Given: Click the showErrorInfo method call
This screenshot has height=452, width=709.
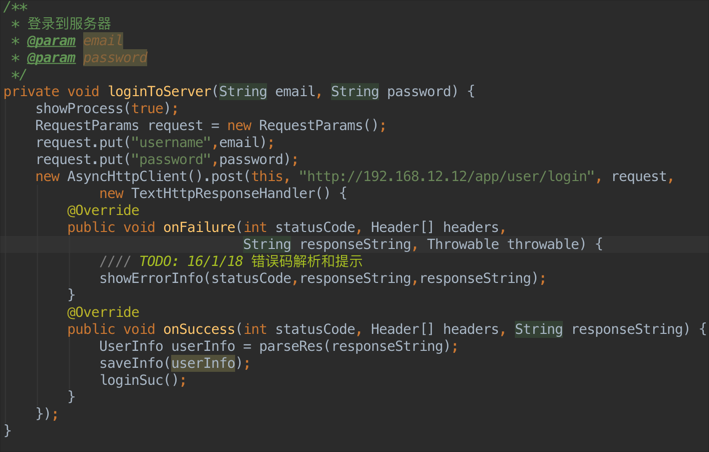Looking at the screenshot, I should pos(151,278).
